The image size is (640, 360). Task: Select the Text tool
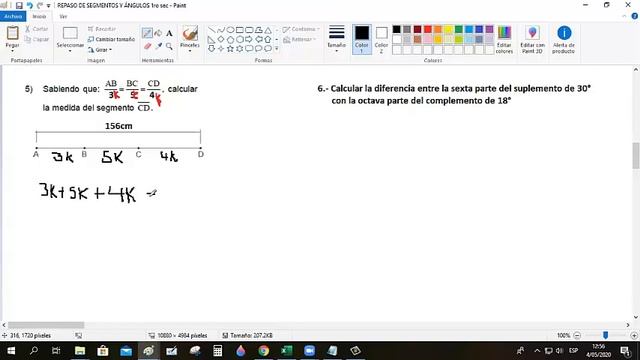[x=169, y=33]
